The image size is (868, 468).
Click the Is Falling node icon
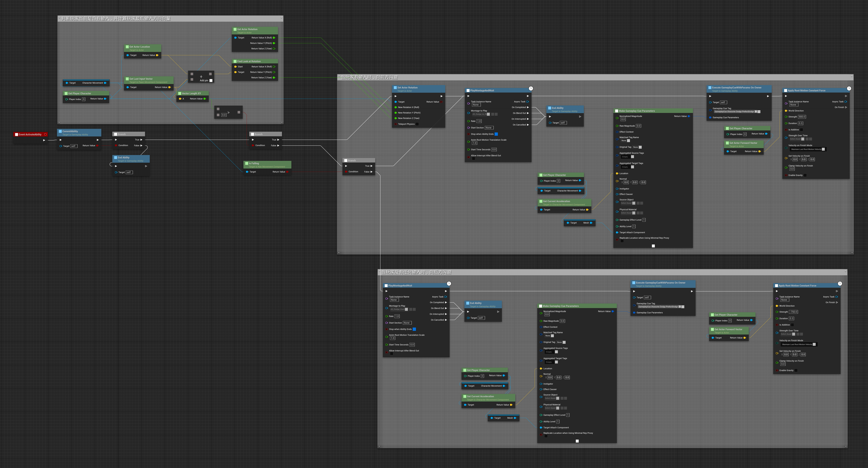point(247,163)
